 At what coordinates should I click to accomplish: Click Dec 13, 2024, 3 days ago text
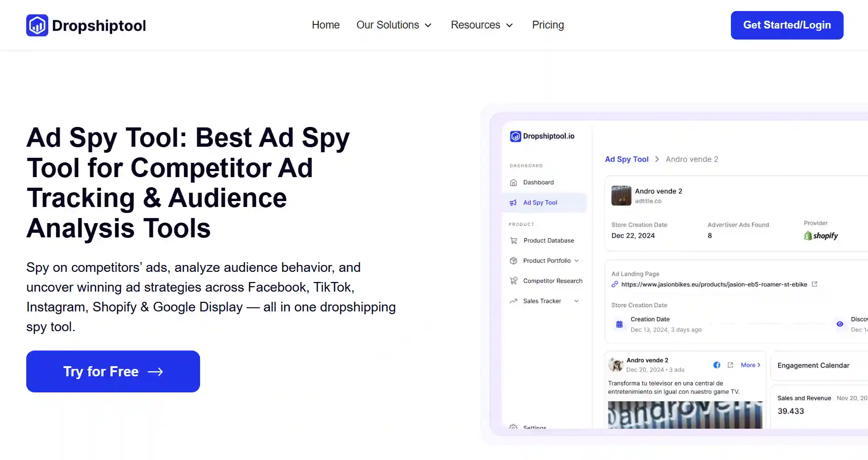tap(666, 330)
